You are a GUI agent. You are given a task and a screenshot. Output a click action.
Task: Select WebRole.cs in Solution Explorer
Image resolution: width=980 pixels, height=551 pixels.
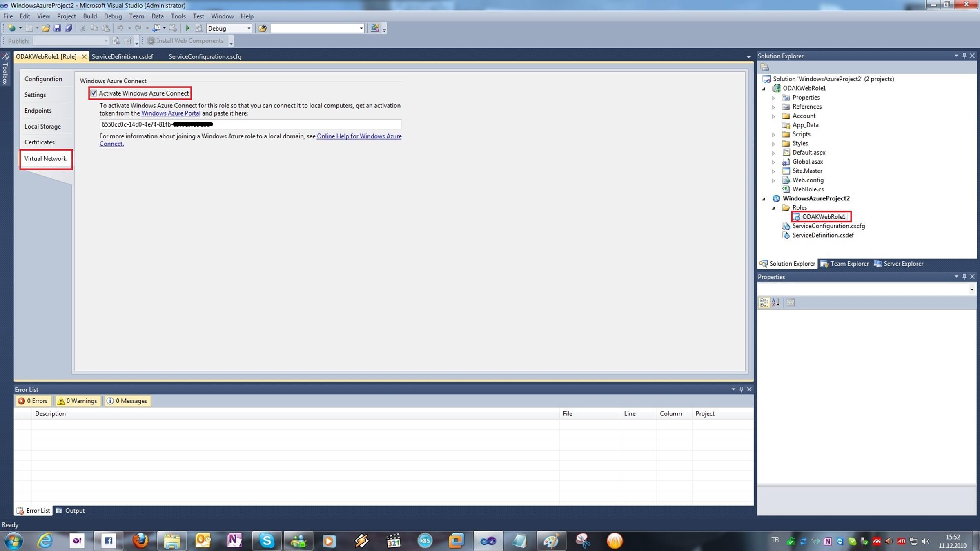pyautogui.click(x=808, y=189)
